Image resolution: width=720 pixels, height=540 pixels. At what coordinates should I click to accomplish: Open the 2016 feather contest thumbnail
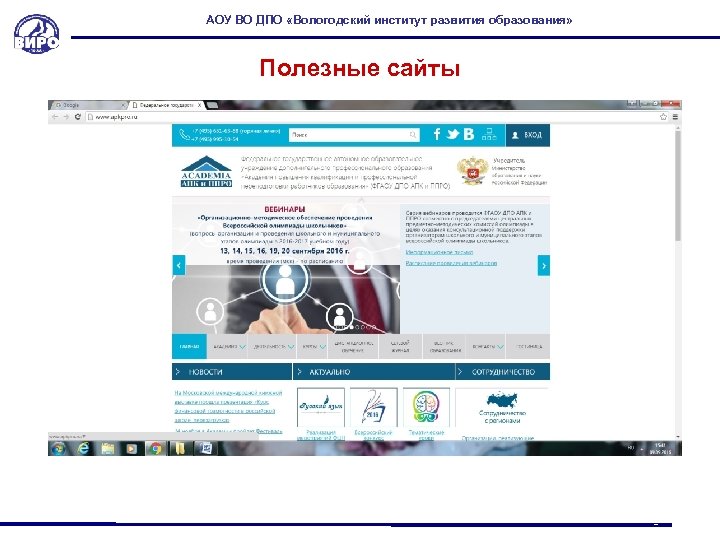pos(374,407)
